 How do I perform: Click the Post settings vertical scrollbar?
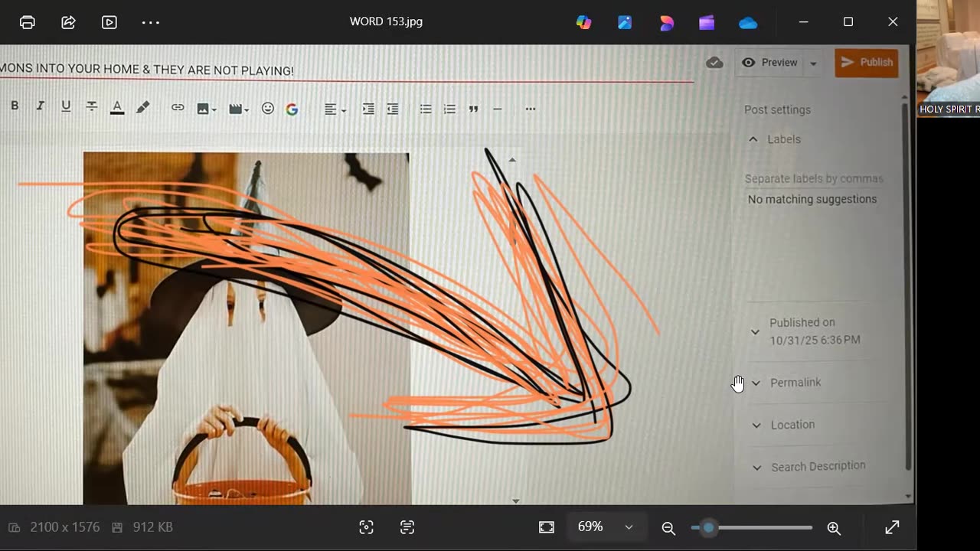[909, 287]
